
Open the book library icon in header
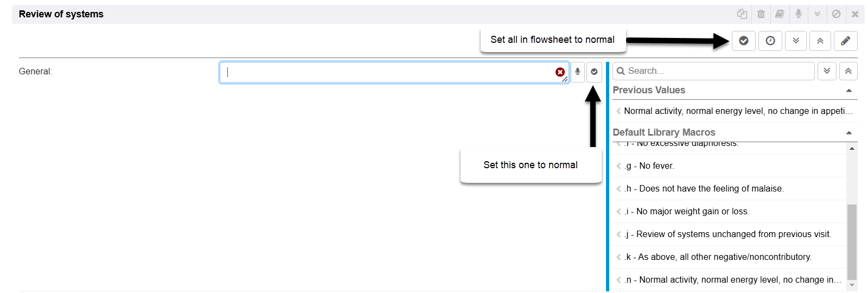coord(780,14)
